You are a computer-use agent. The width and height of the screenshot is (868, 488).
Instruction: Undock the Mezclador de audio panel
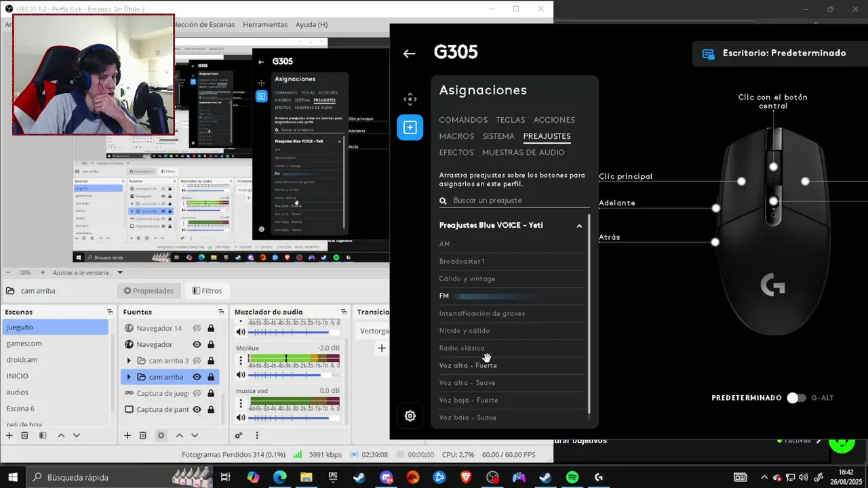coord(344,312)
